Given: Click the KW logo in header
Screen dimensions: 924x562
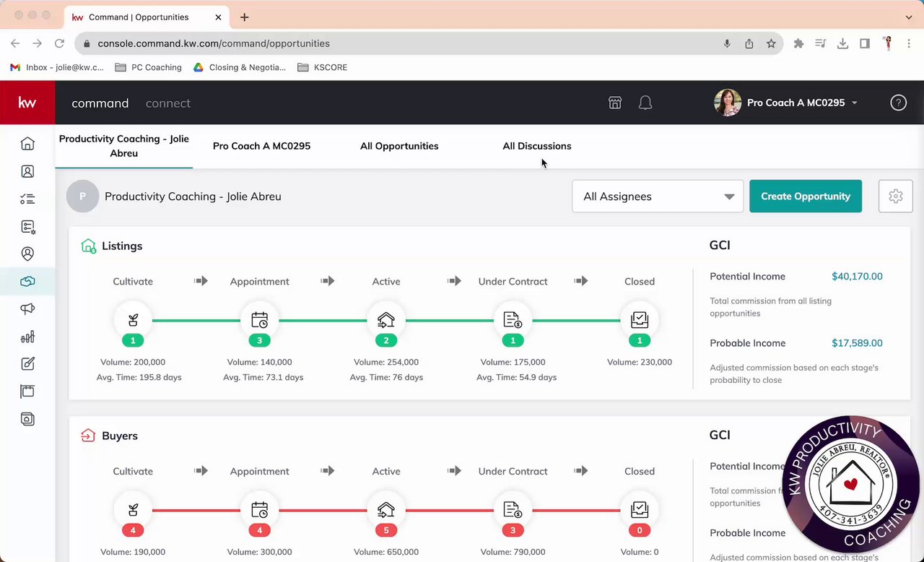Looking at the screenshot, I should (27, 103).
